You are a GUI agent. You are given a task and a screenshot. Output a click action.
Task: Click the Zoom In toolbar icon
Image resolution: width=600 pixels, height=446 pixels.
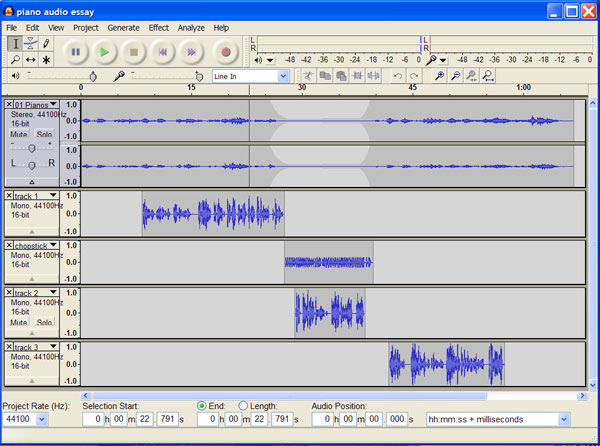(439, 76)
